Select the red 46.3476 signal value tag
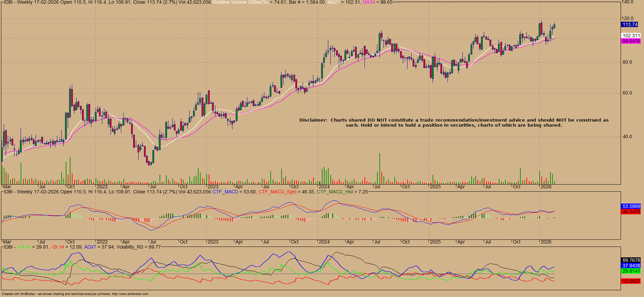 [630, 212]
